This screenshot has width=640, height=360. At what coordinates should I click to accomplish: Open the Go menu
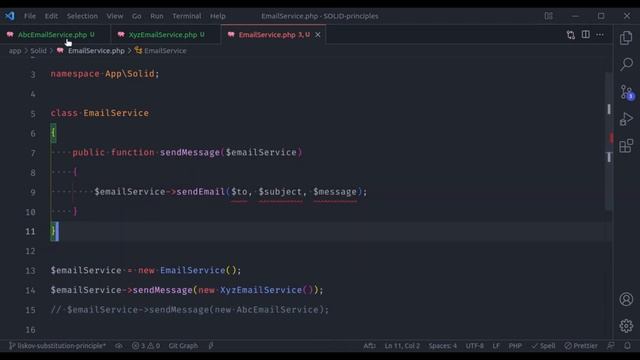click(x=137, y=16)
